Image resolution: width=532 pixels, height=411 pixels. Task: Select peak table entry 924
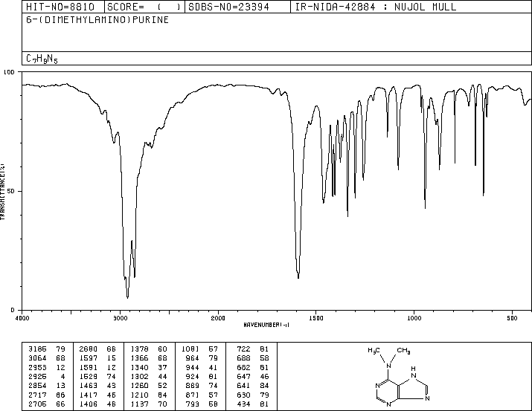coord(202,376)
